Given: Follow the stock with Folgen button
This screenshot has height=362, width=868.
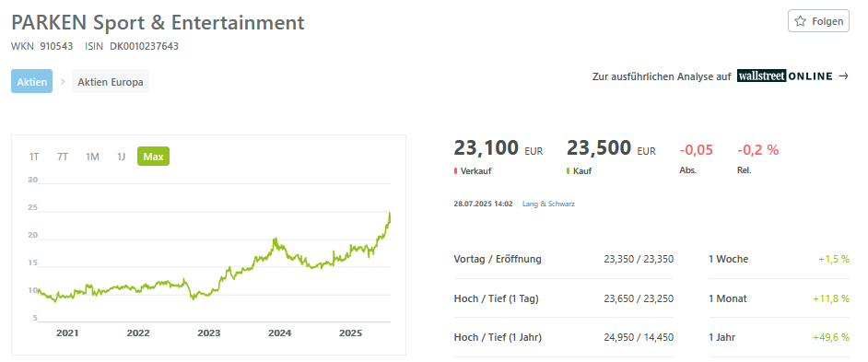Looking at the screenshot, I should (x=818, y=21).
